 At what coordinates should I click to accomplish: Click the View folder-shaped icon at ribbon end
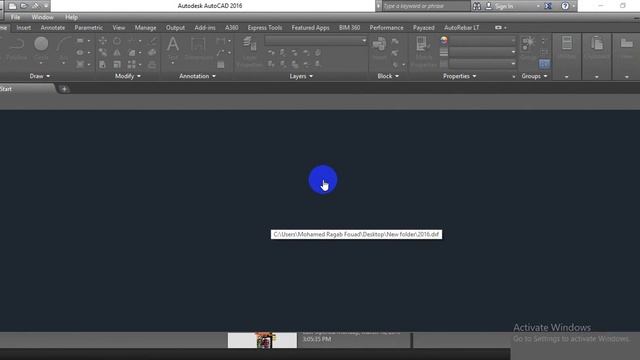coord(627,43)
